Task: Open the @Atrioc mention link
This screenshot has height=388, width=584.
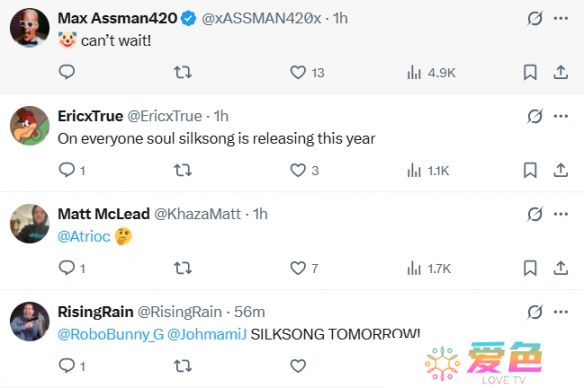Action: [84, 236]
